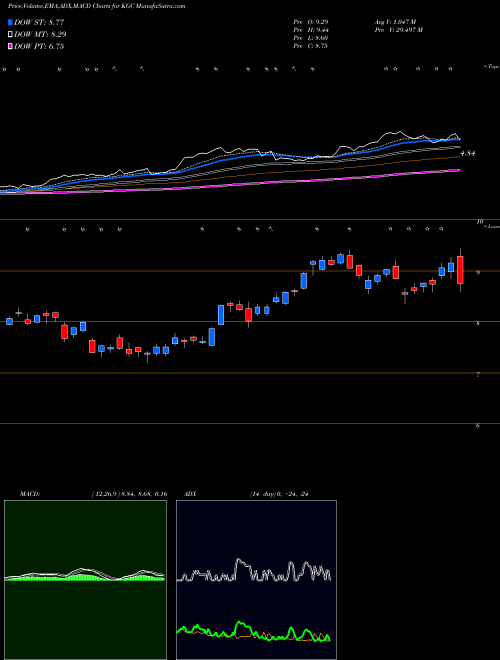
Task: Click the last large red candlestick
Action: click(x=460, y=270)
